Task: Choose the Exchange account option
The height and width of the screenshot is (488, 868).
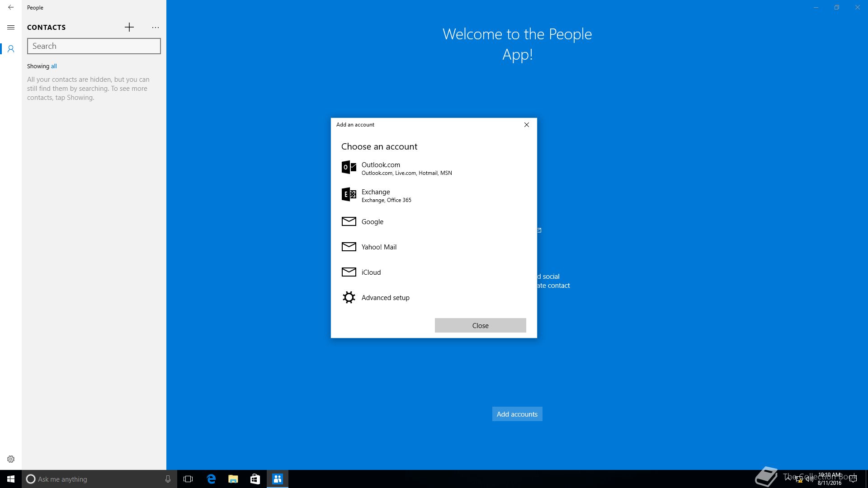Action: pyautogui.click(x=434, y=195)
